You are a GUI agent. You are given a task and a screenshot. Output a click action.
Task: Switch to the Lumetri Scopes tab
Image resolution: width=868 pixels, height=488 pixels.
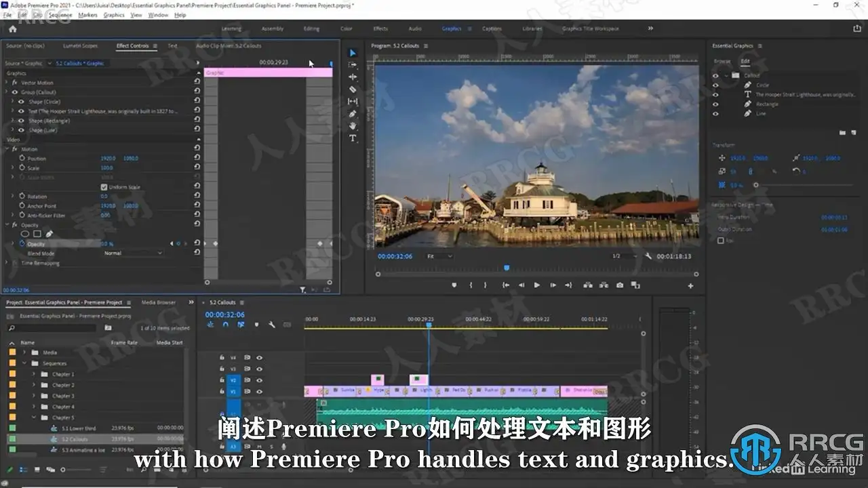coord(80,46)
